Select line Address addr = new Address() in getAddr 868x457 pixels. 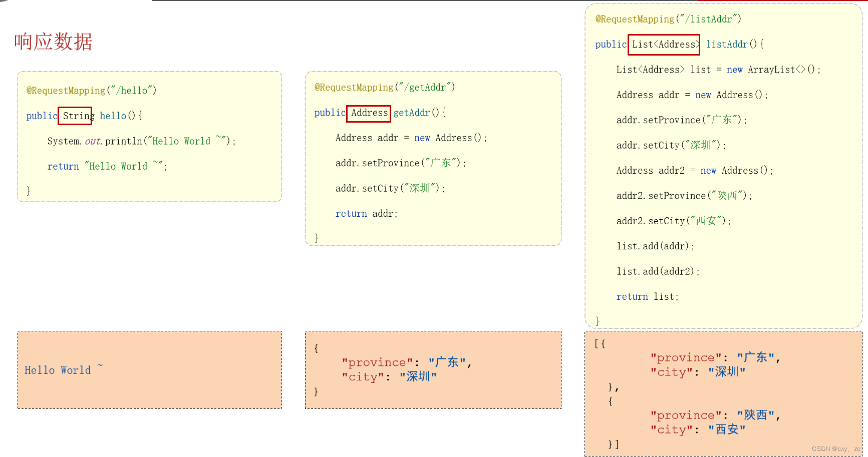[x=411, y=138]
